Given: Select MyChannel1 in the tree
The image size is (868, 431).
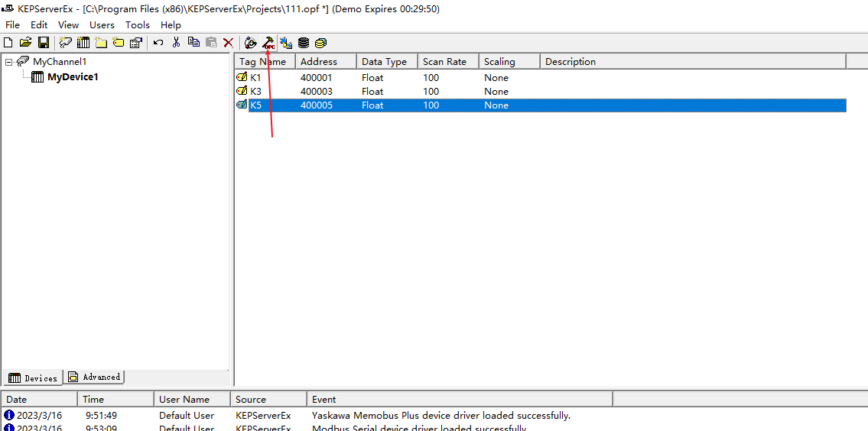Looking at the screenshot, I should point(59,61).
